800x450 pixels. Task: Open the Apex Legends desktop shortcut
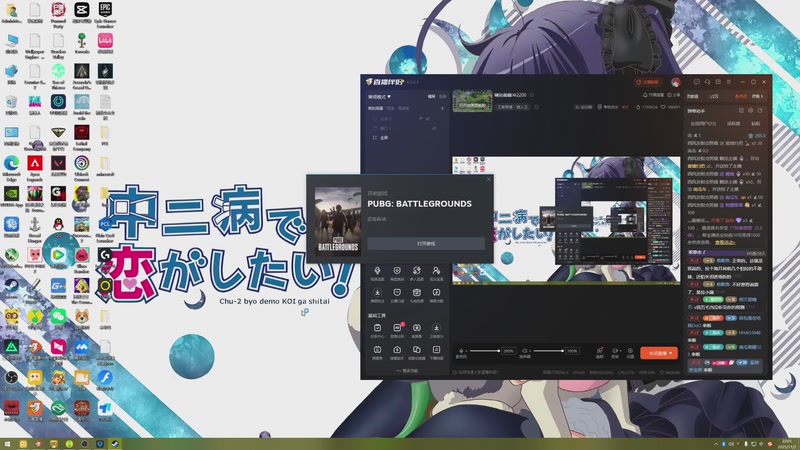point(35,166)
